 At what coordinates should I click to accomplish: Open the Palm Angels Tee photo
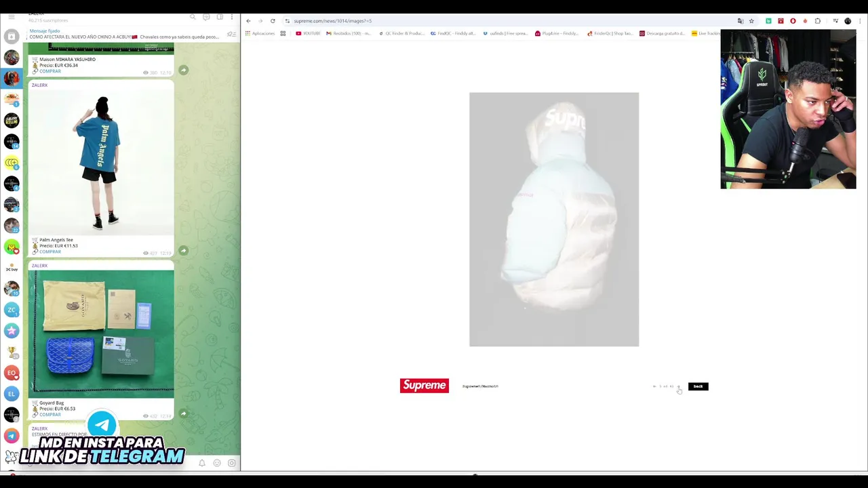(101, 163)
